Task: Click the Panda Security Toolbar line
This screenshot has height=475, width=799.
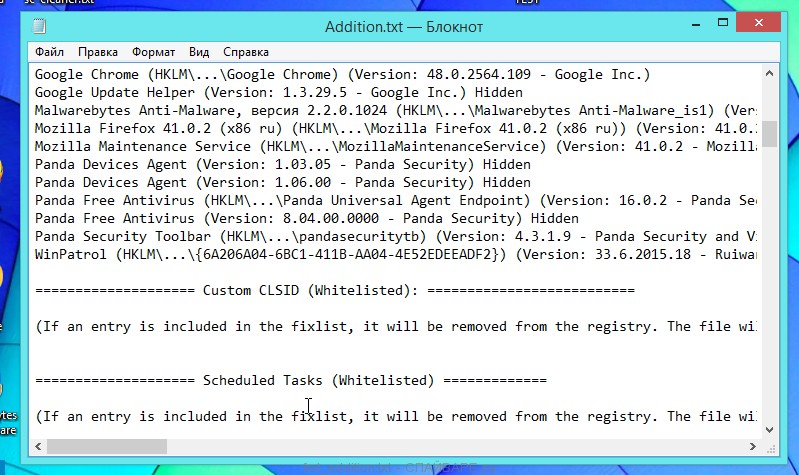Action: 395,236
